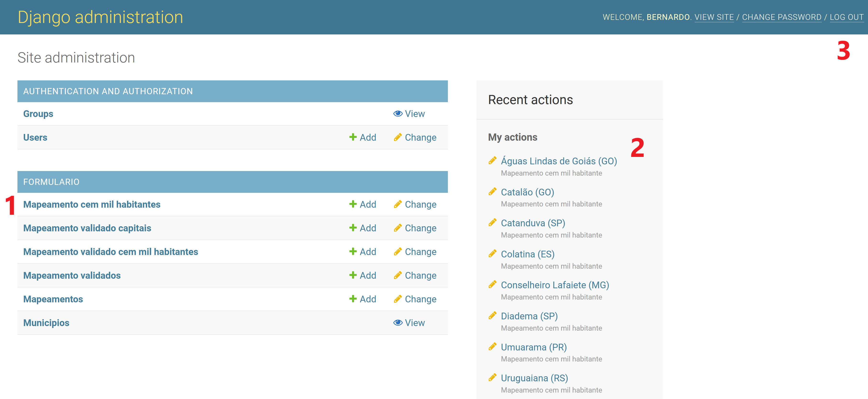Open recent action Catalão (GO)
Viewport: 868px width, 399px height.
pyautogui.click(x=527, y=192)
